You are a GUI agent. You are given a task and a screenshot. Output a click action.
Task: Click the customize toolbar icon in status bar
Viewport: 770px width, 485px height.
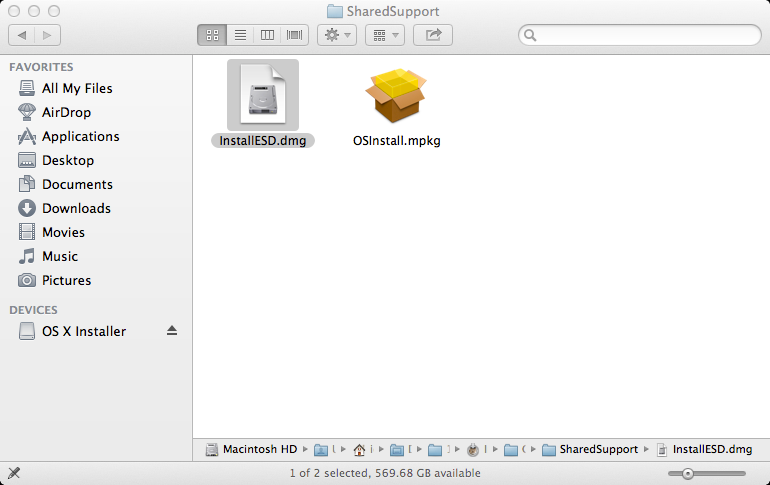click(14, 473)
